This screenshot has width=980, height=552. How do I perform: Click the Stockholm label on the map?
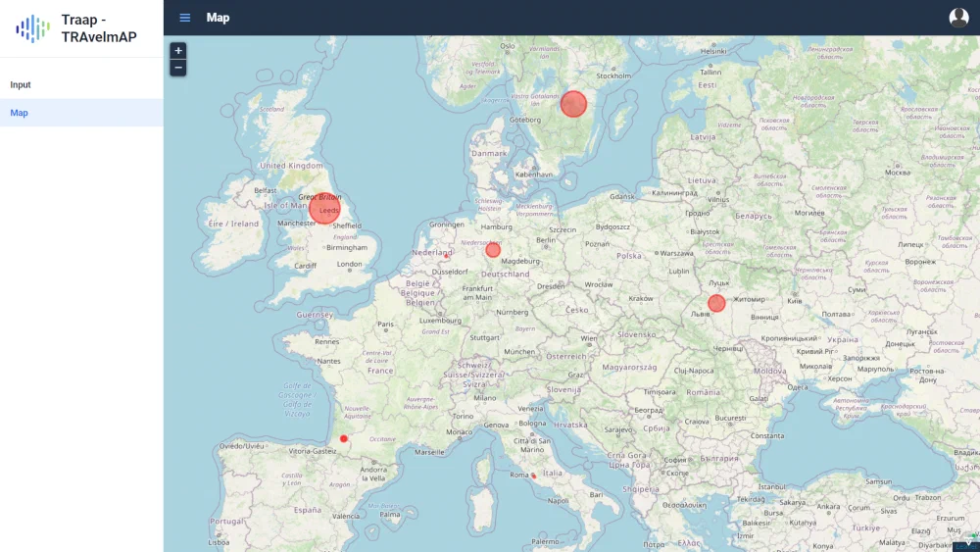coord(613,75)
